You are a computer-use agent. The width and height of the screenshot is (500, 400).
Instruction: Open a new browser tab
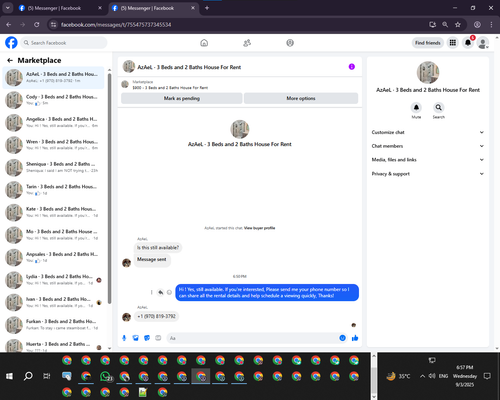207,8
